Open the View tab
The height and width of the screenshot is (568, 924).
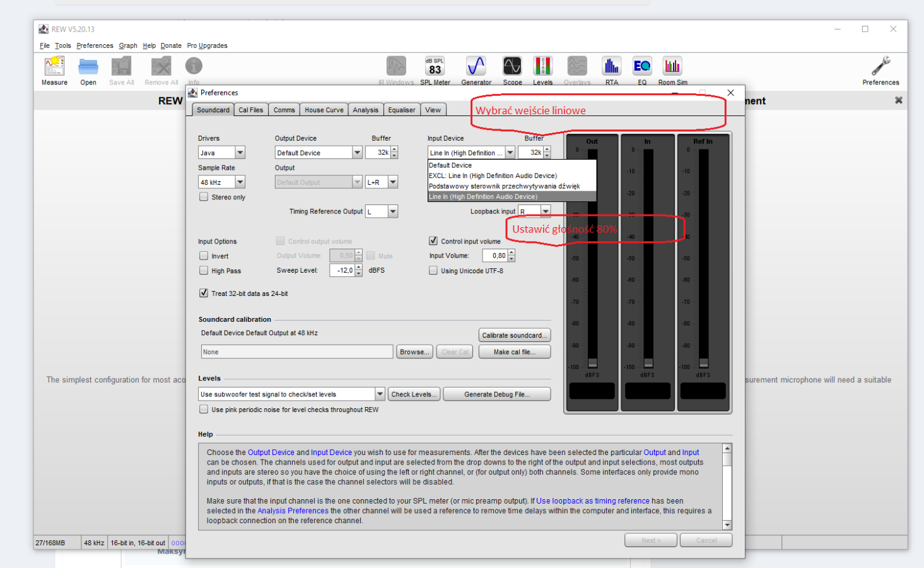click(x=433, y=110)
